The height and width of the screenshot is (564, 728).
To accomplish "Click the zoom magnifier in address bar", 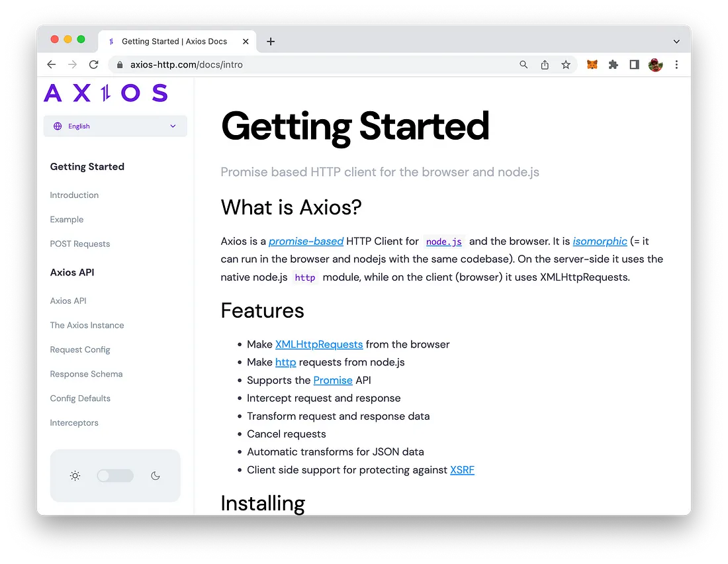I will [523, 64].
